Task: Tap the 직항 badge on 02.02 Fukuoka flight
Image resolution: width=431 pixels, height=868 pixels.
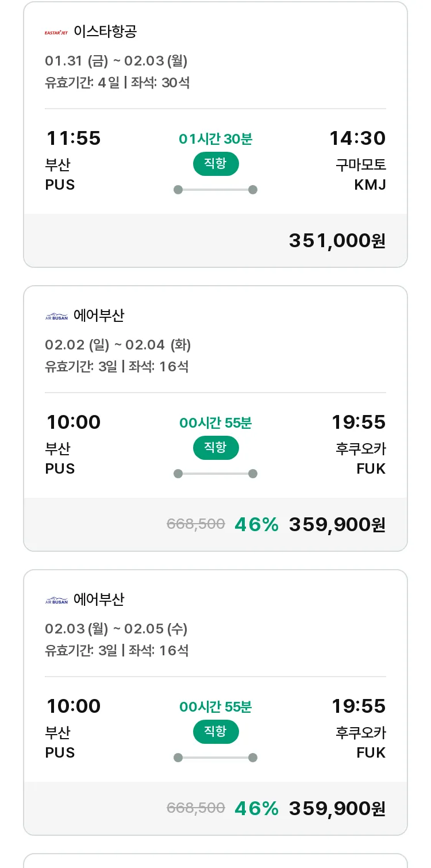Action: point(215,448)
